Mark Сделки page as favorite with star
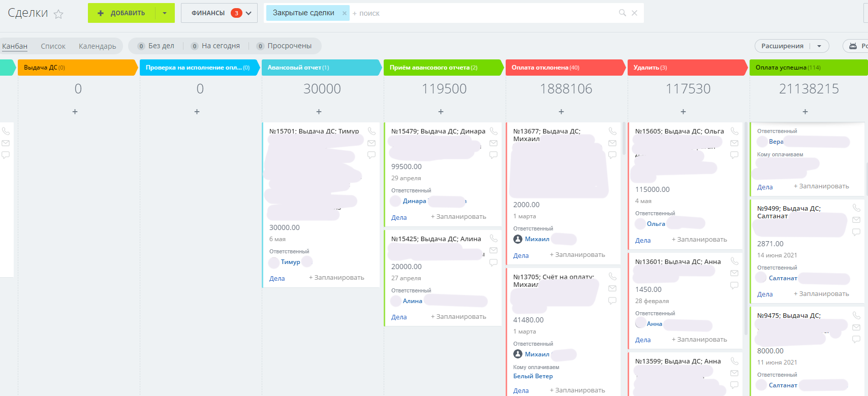The height and width of the screenshot is (396, 868). pyautogui.click(x=58, y=14)
